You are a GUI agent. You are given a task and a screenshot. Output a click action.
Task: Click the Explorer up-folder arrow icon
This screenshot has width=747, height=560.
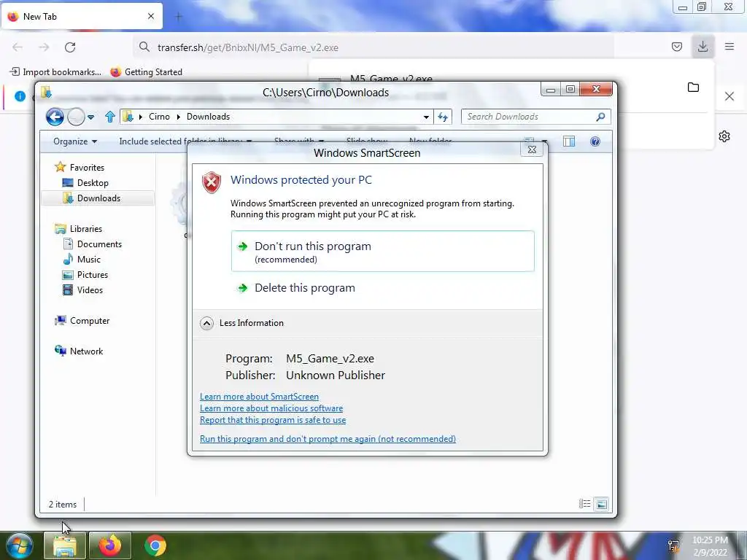pos(110,117)
